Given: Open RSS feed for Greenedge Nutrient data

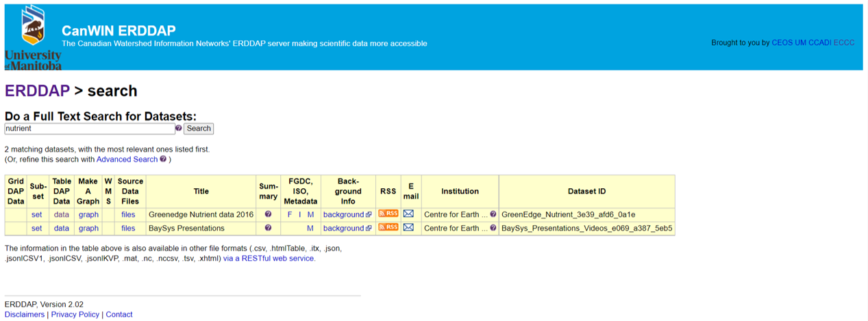Looking at the screenshot, I should (x=388, y=214).
